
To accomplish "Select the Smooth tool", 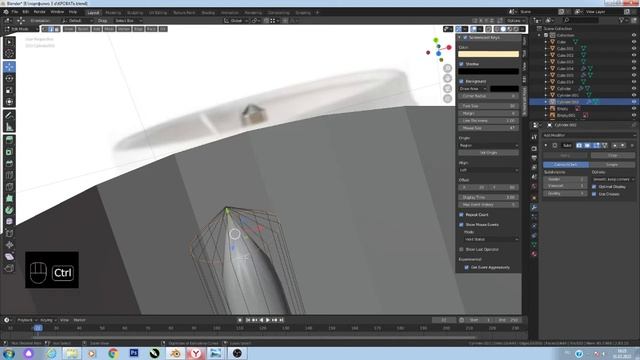I will coord(9,222).
